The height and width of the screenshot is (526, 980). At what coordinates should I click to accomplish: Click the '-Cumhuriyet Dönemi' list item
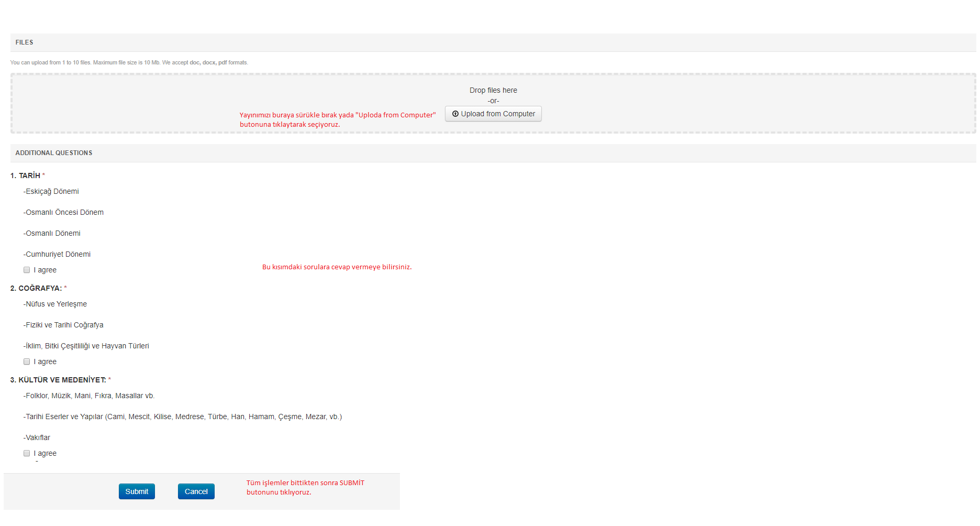(57, 254)
